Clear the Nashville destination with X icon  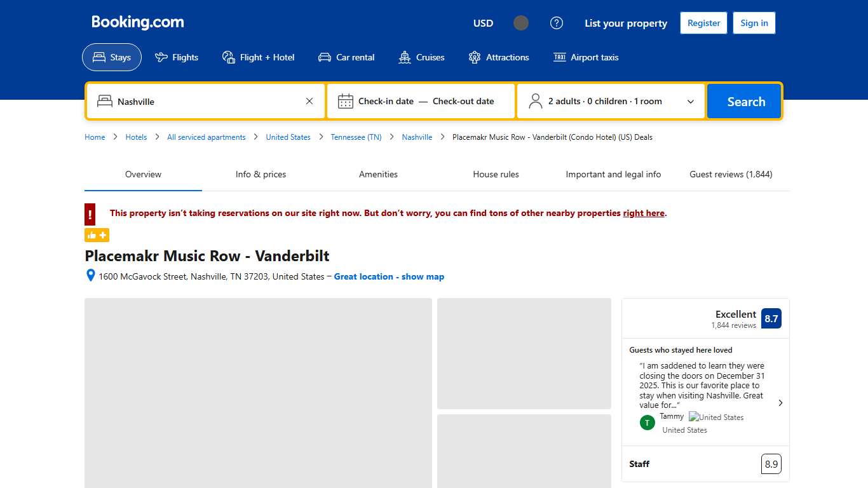(x=309, y=101)
